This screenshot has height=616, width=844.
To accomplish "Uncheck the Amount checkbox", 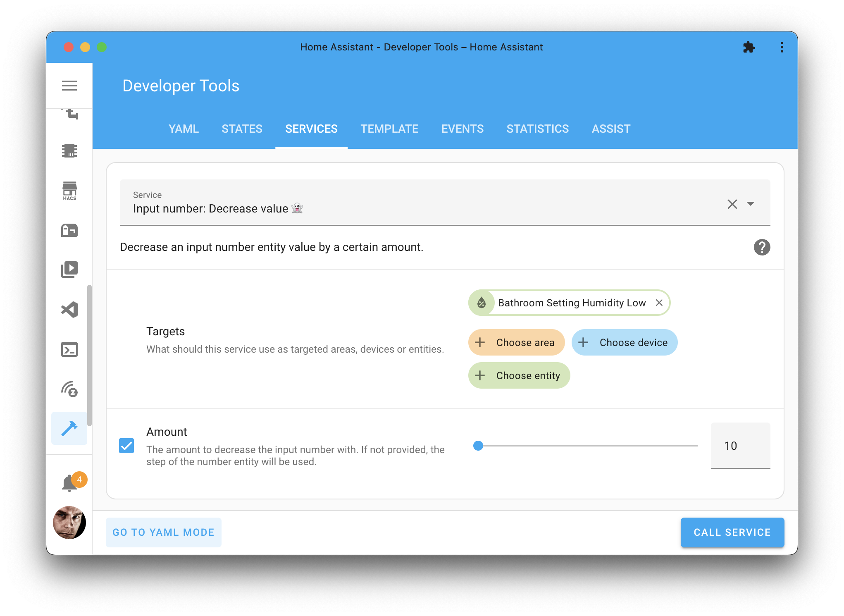I will coord(126,446).
